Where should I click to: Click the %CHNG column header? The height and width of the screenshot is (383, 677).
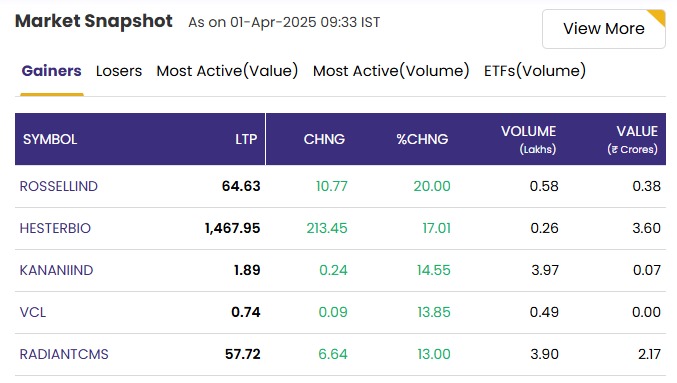coord(422,139)
